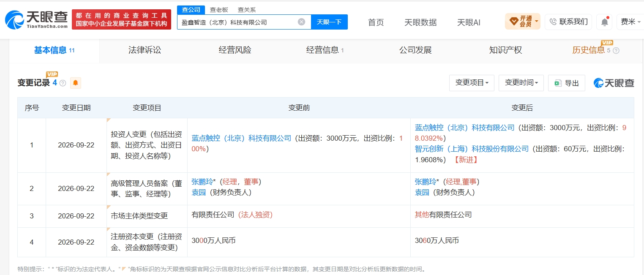644x275 pixels.
Task: Open 张鹏玲 link in the 变更后 column
Action: pyautogui.click(x=426, y=182)
